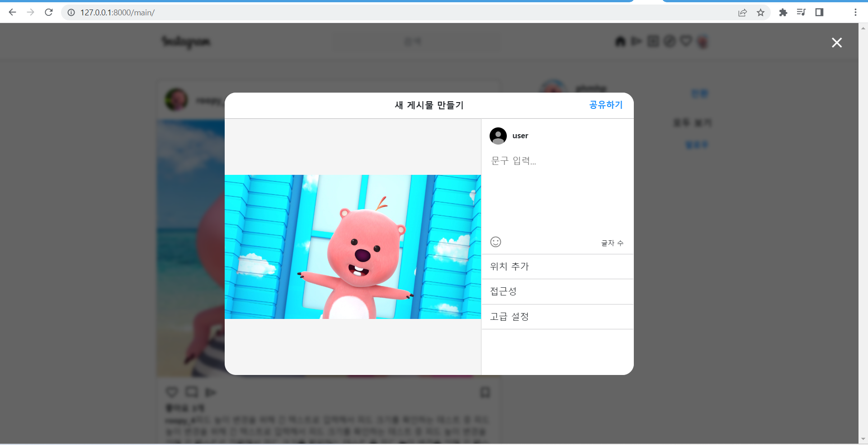Go back with browser back arrow
The image size is (868, 445).
click(x=12, y=12)
